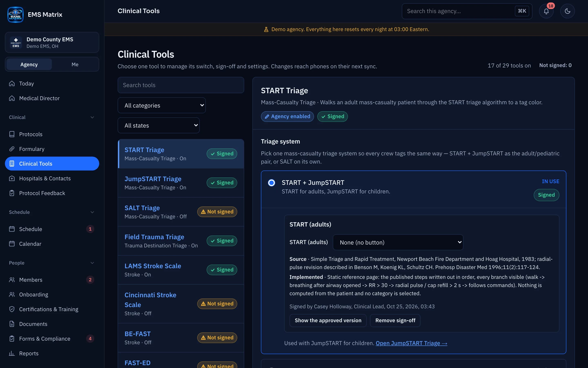This screenshot has width=588, height=368.
Task: Click the Formulary pill icon
Action: click(12, 149)
